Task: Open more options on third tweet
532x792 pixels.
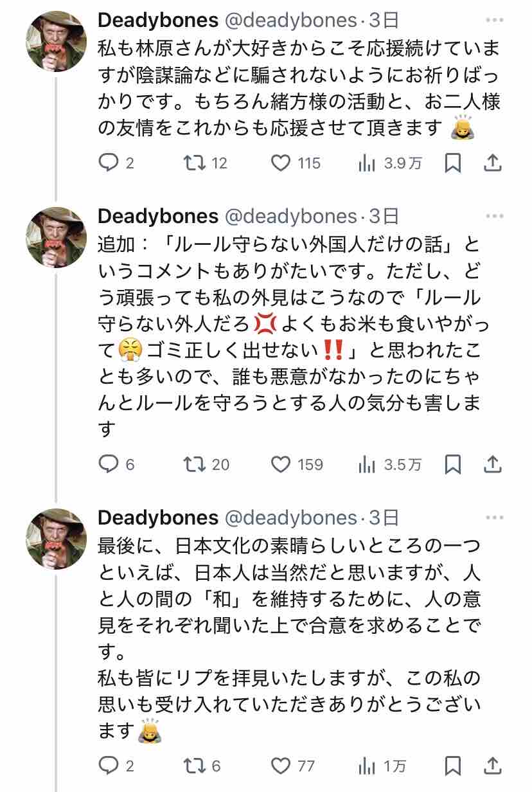Action: pos(495,517)
